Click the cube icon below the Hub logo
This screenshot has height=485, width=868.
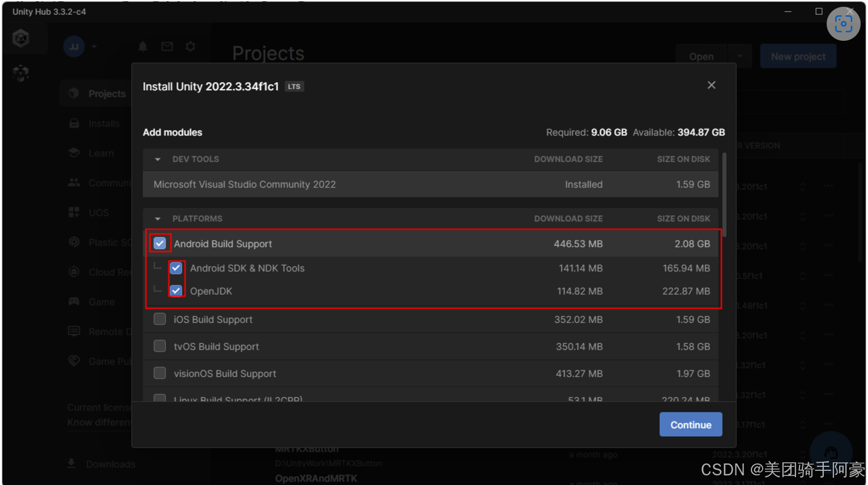pos(21,73)
